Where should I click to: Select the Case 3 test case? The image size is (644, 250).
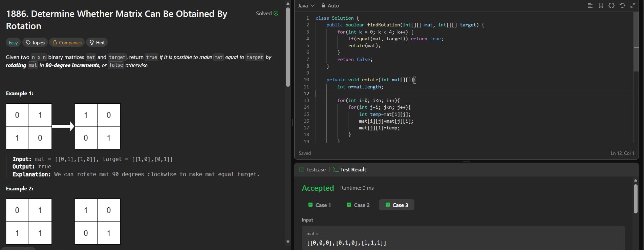396,205
